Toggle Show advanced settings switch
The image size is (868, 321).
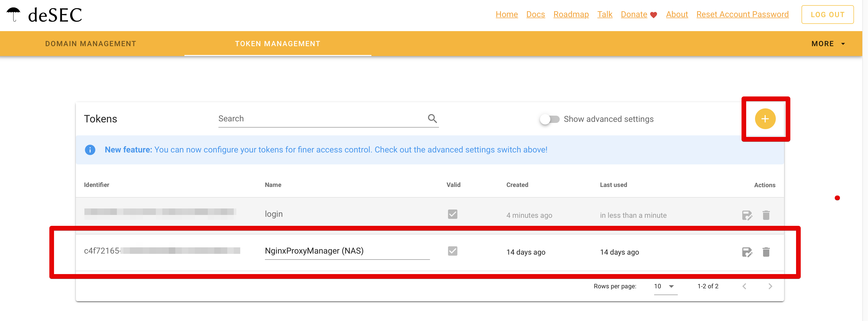[x=549, y=119]
